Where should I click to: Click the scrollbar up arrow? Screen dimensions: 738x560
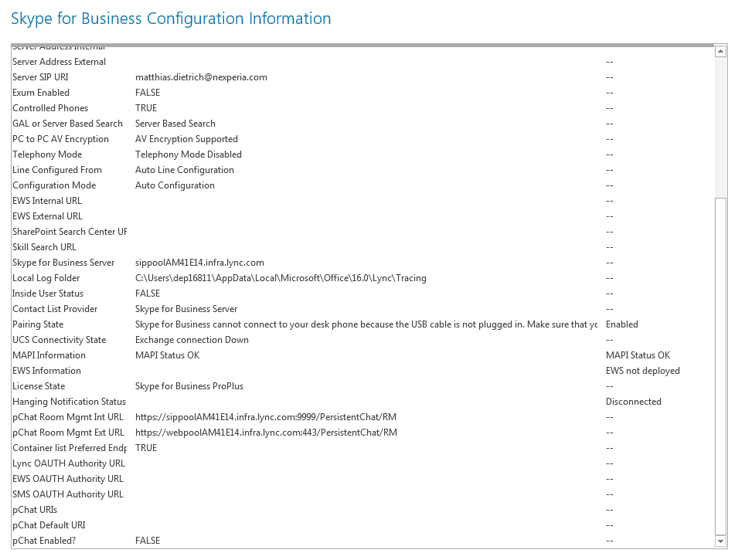720,51
